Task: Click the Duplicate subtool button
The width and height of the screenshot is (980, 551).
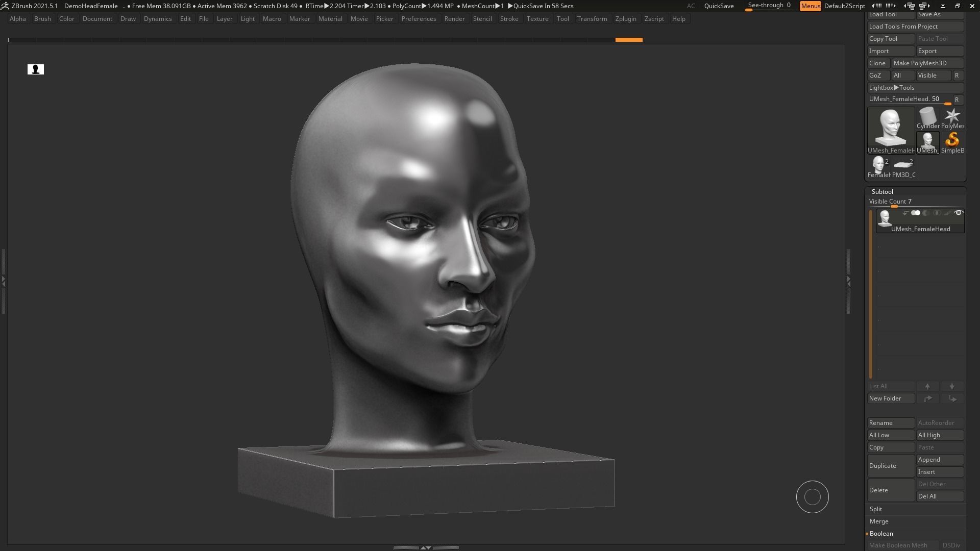Action: point(891,466)
